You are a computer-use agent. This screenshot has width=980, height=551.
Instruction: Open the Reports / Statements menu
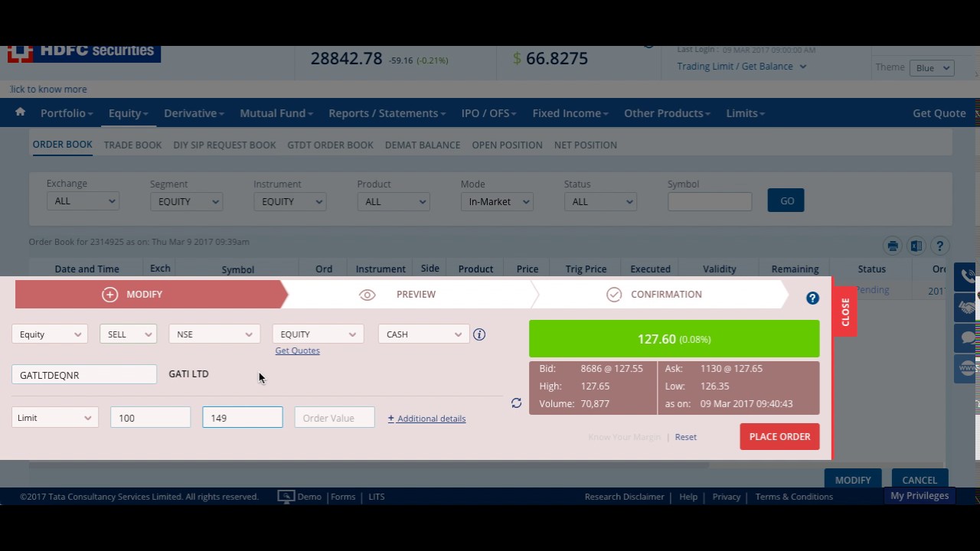tap(387, 112)
